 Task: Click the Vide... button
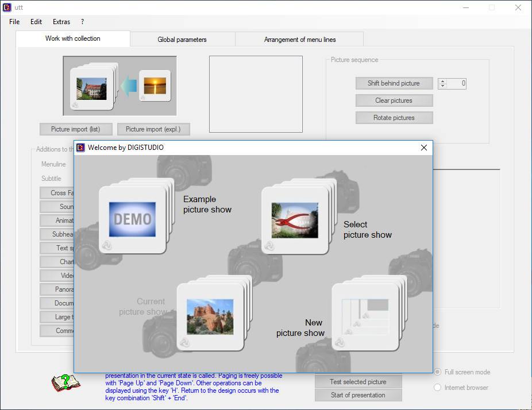pyautogui.click(x=57, y=276)
